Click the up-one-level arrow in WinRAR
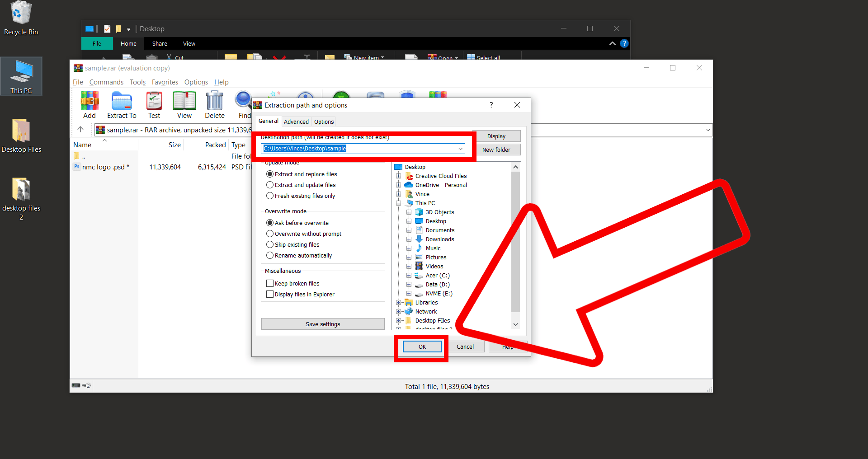The height and width of the screenshot is (459, 868). 81,130
